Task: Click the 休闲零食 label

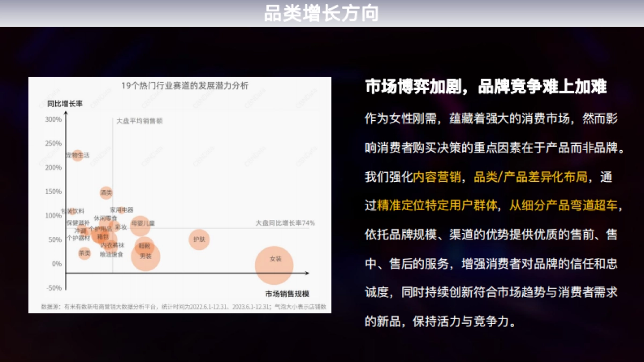Action: pyautogui.click(x=106, y=218)
